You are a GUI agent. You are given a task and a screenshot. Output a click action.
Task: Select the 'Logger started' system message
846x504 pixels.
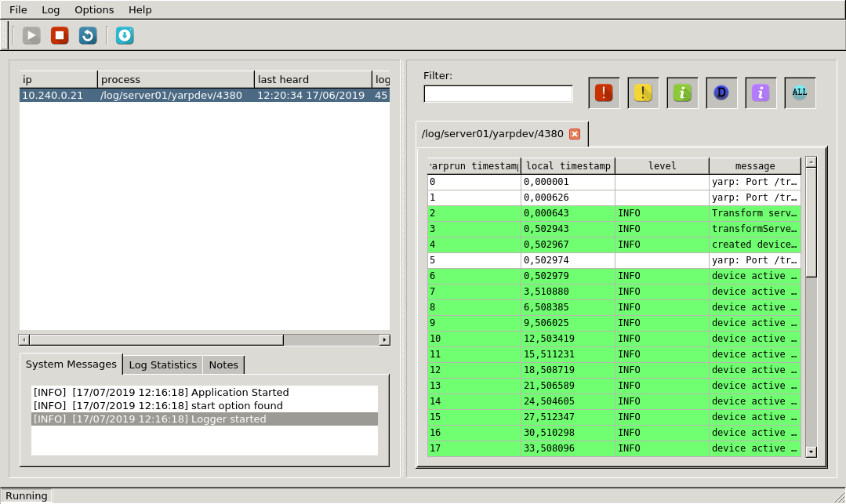(205, 419)
